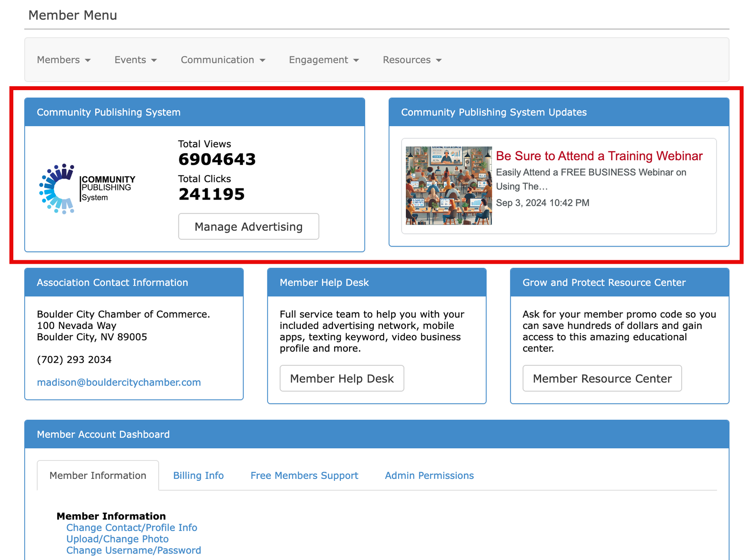Access the Member Resource Center

click(x=602, y=378)
